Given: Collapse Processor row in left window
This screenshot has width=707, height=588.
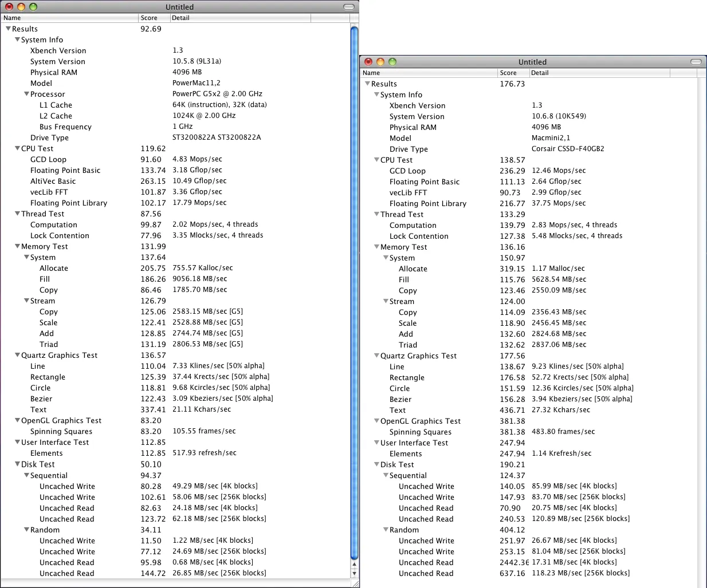Looking at the screenshot, I should (x=26, y=94).
